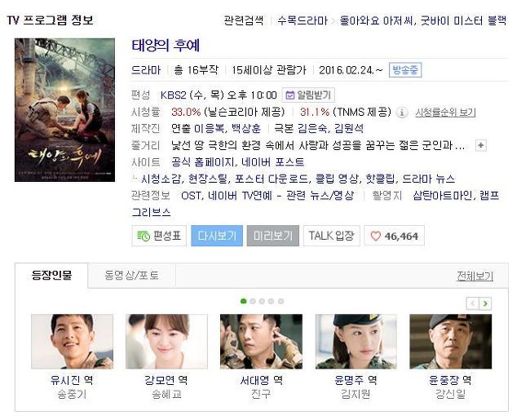Image resolution: width=530 pixels, height=420 pixels.
Task: Switch to the 동영상/포토 tab
Action: point(131,276)
